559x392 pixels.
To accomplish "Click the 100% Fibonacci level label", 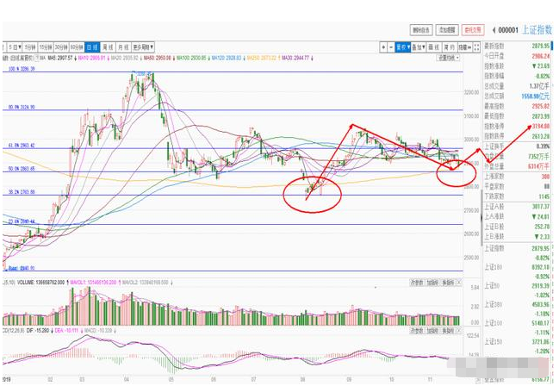I will 22,68.
